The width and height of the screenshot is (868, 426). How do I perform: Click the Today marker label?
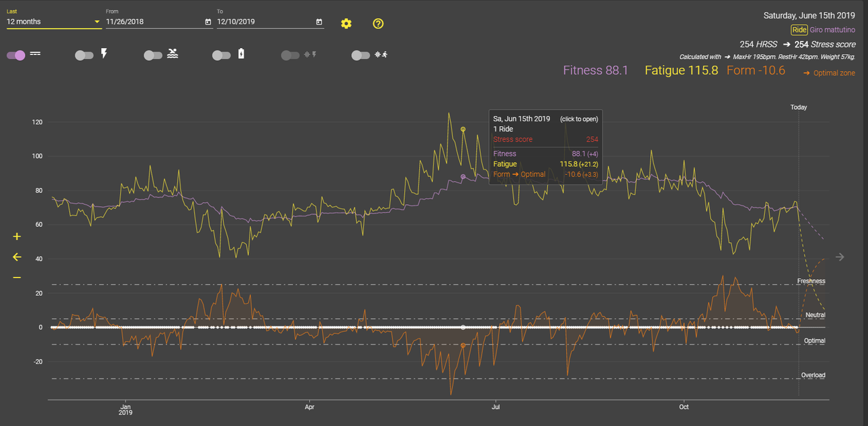(x=799, y=107)
